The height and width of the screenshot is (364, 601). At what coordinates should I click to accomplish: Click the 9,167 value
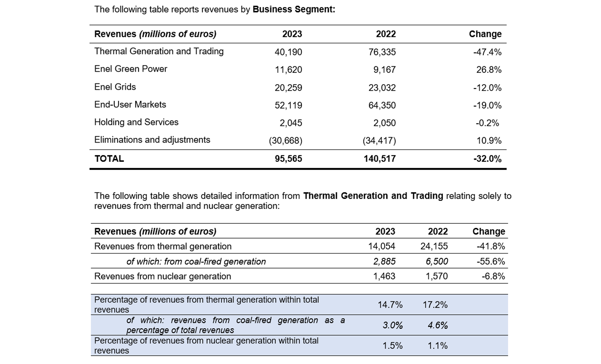(384, 70)
